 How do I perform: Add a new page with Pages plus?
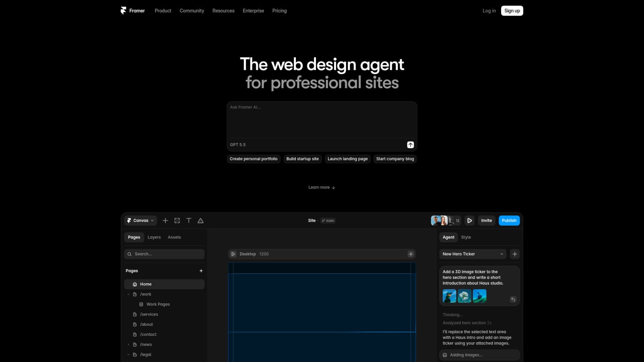click(x=201, y=271)
